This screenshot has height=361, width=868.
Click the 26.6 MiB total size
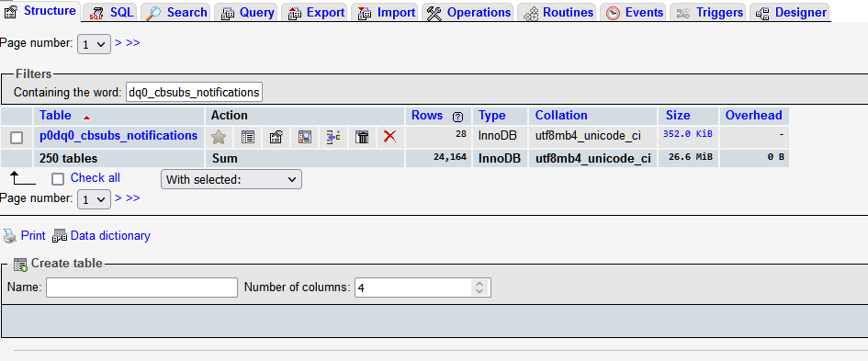pos(691,157)
